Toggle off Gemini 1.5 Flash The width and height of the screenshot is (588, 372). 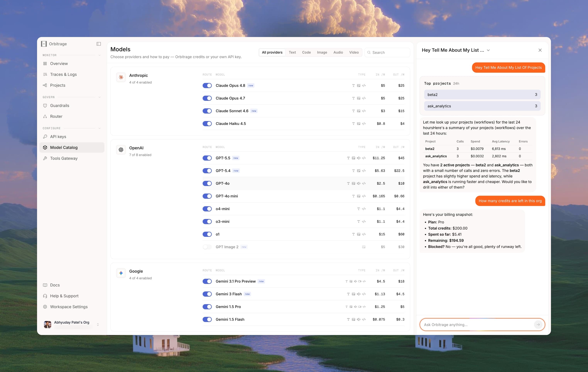click(x=207, y=320)
